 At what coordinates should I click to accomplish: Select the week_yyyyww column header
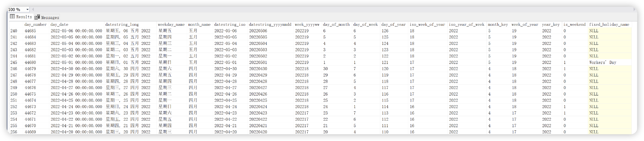308,25
